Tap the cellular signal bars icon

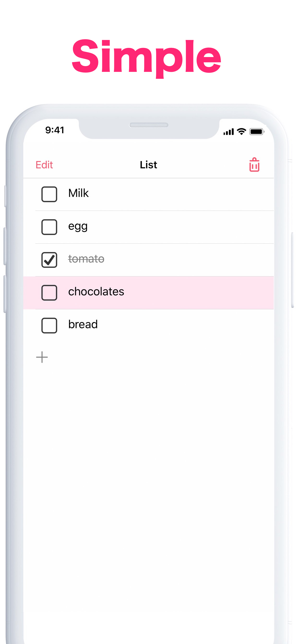[228, 132]
